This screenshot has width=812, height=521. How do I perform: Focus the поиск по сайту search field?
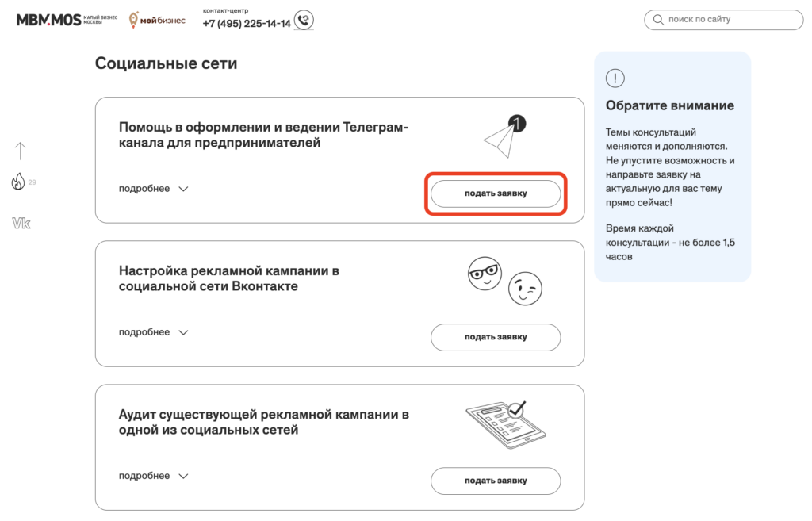pos(730,20)
